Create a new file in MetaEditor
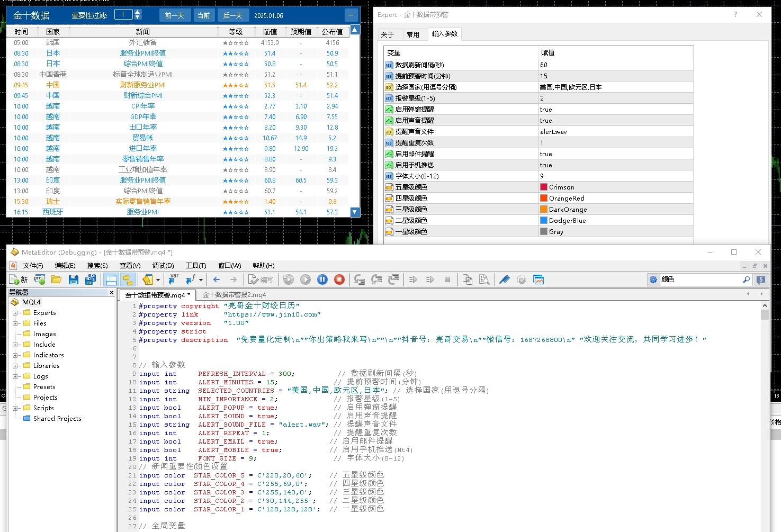The image size is (781, 532). click(x=19, y=279)
